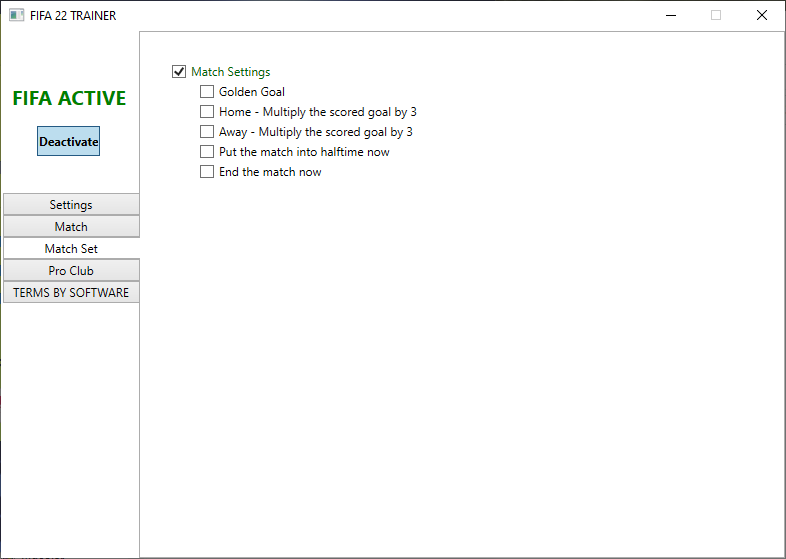Enable the Golden Goal checkbox
The width and height of the screenshot is (786, 559).
pyautogui.click(x=207, y=92)
